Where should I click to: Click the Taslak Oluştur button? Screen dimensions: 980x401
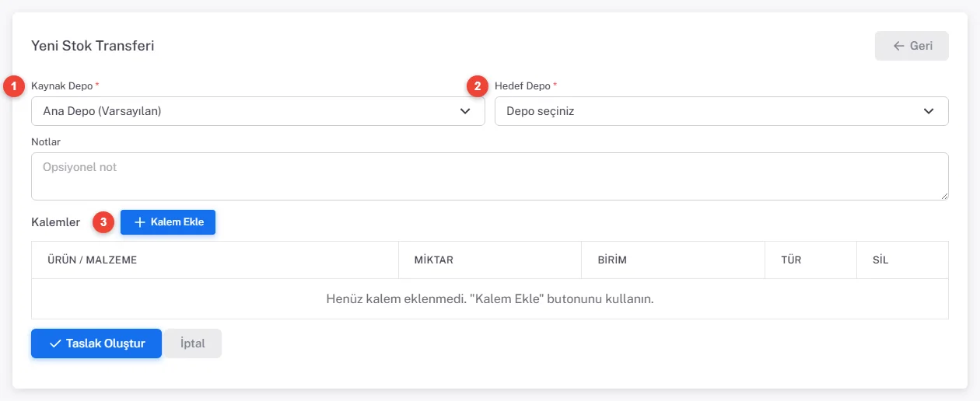[x=96, y=343]
